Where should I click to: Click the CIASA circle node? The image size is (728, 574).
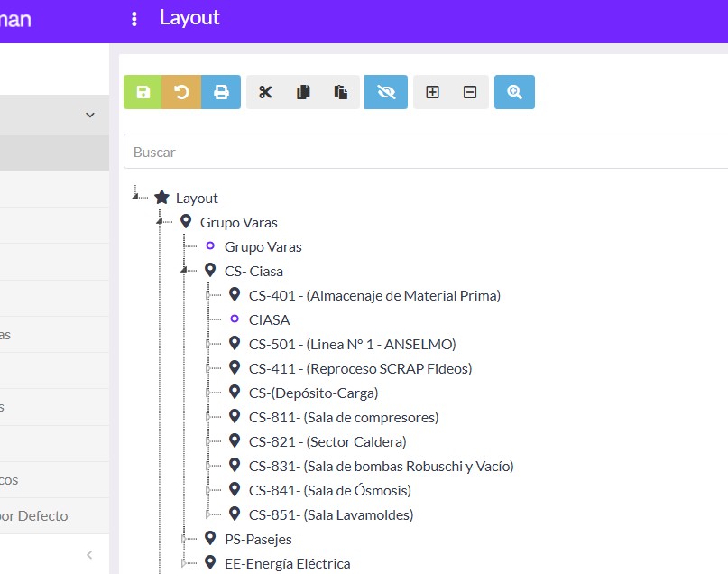[269, 319]
